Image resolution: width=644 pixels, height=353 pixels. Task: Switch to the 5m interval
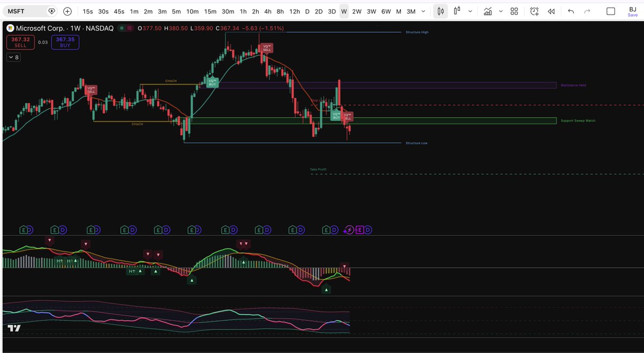click(177, 11)
